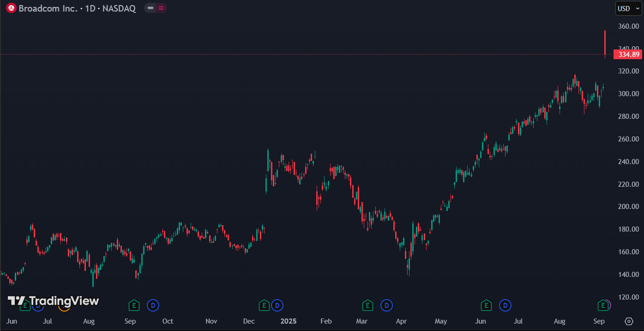Click the 300.00 price axis label
This screenshot has width=644, height=331.
[628, 94]
